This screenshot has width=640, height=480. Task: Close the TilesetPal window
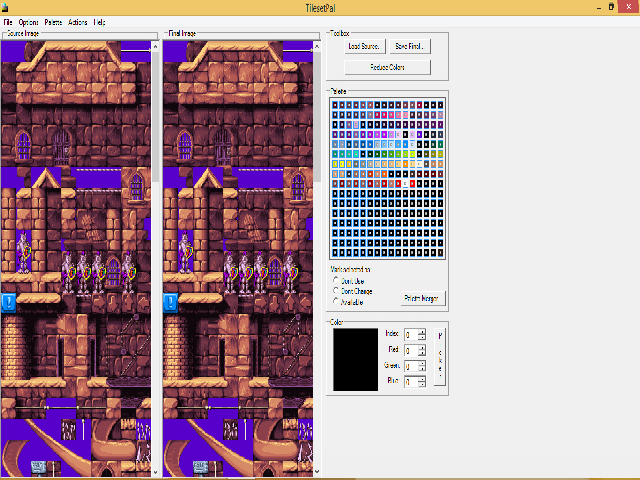pos(629,7)
